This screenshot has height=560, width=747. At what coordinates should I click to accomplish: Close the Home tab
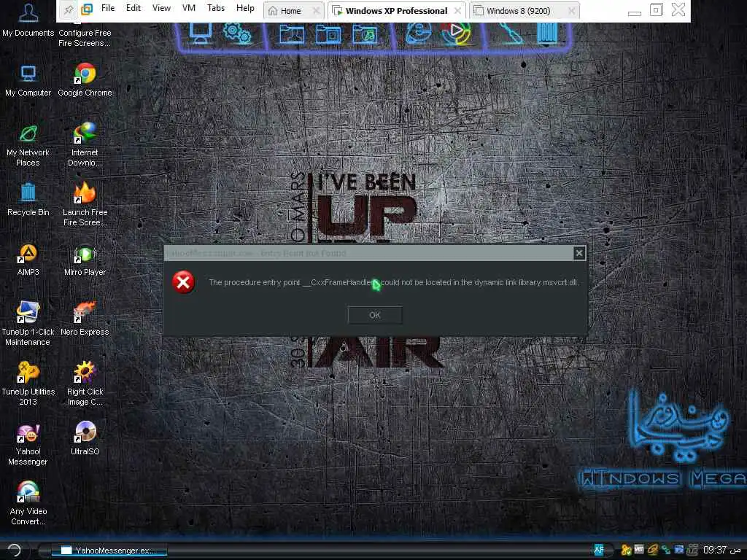pyautogui.click(x=316, y=10)
